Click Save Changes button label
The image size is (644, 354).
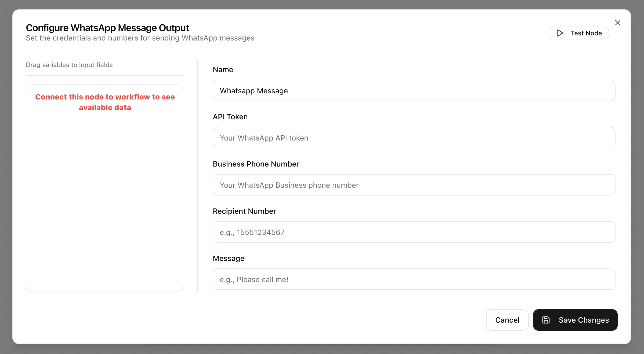tap(584, 320)
